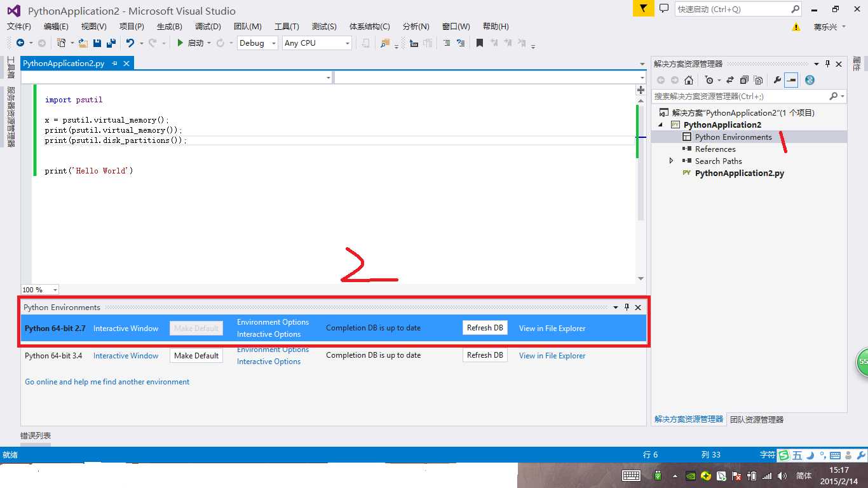Open the editor zoom 100 % dropdown

click(40, 290)
